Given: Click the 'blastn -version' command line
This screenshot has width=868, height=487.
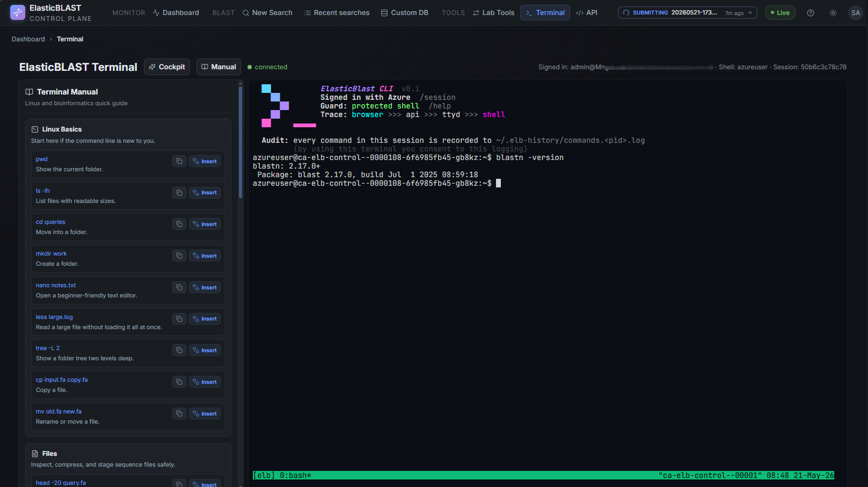Looking at the screenshot, I should click(x=530, y=157).
